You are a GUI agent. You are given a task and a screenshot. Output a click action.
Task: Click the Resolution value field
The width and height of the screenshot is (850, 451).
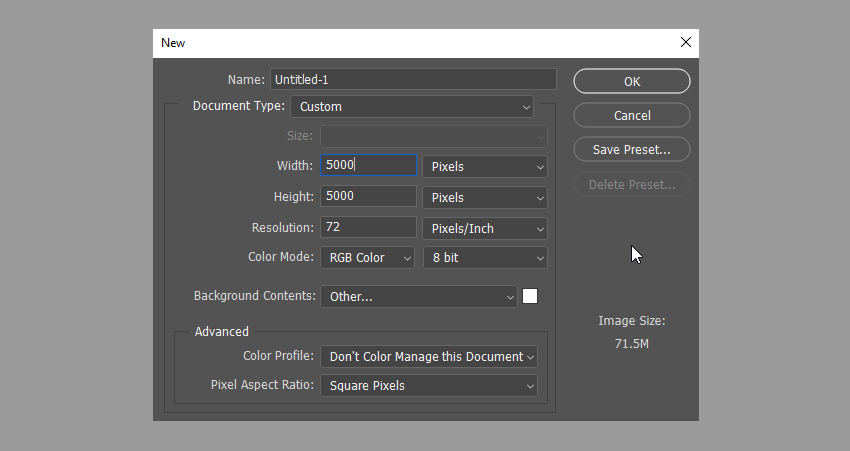pos(368,228)
